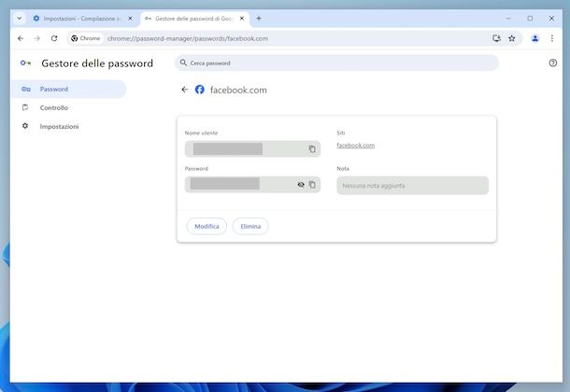Click the Elimina button
Image resolution: width=570 pixels, height=392 pixels.
pos(250,226)
